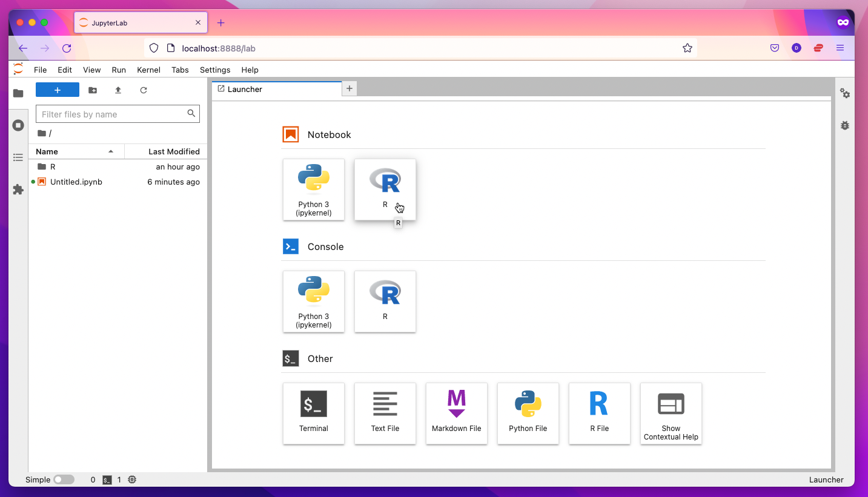868x497 pixels.
Task: Reload the browser page
Action: [67, 48]
